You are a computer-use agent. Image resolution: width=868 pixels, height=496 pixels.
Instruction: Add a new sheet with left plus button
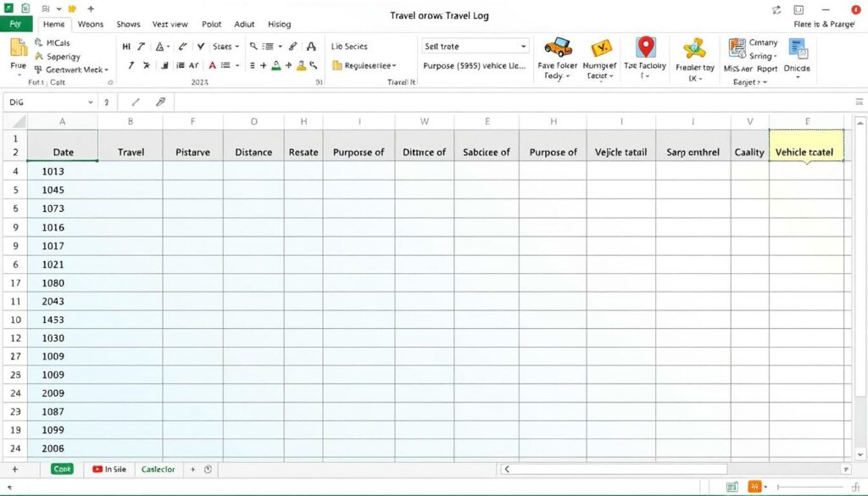[x=15, y=470]
